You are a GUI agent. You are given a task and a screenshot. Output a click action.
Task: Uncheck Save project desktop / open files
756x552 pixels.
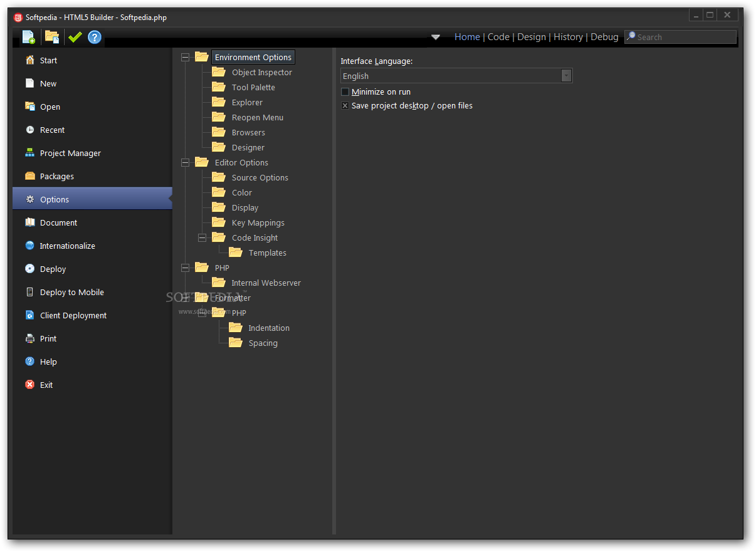pyautogui.click(x=345, y=106)
